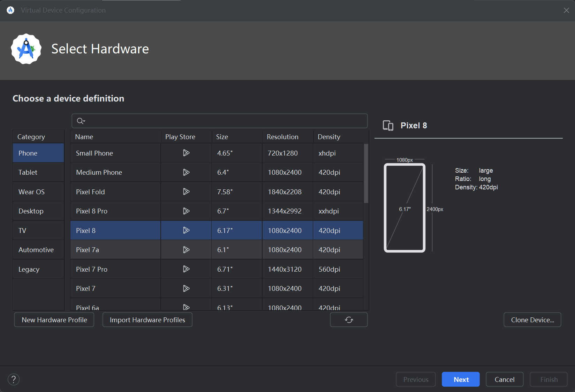
Task: Sort by the Size column header
Action: pos(237,137)
